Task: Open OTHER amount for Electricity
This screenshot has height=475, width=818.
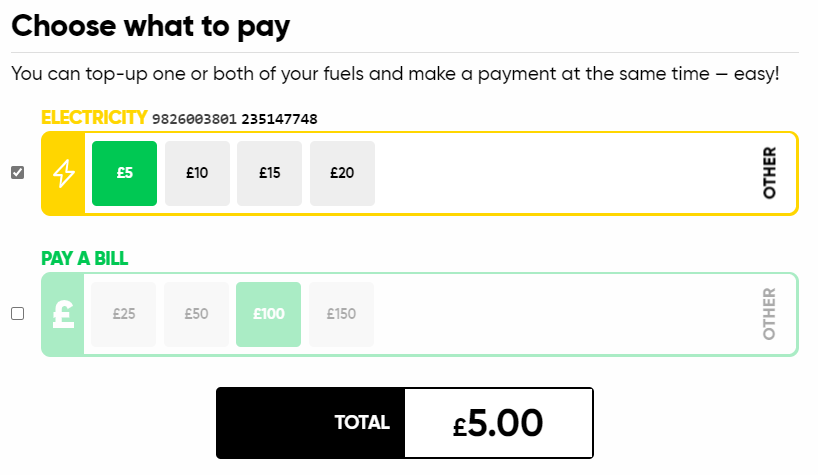Action: 769,173
